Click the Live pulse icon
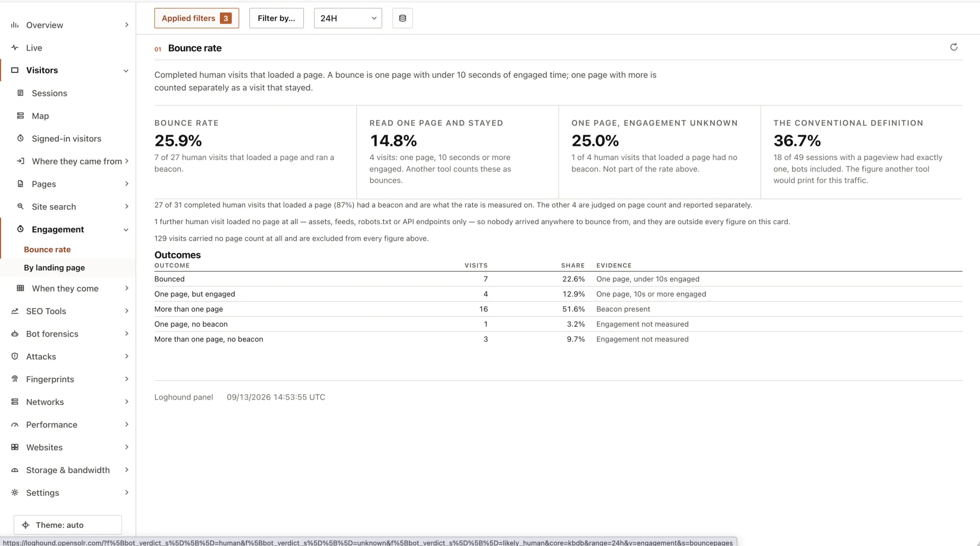 pyautogui.click(x=15, y=48)
